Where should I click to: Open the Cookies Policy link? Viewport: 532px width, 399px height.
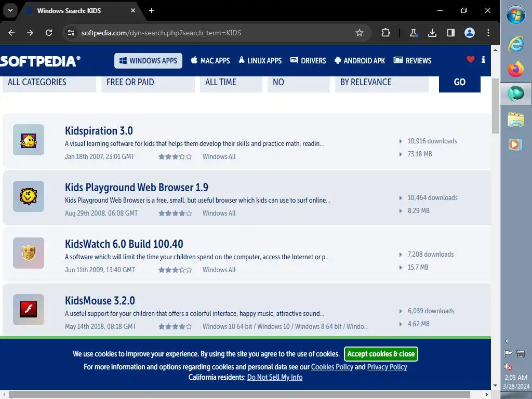(332, 367)
